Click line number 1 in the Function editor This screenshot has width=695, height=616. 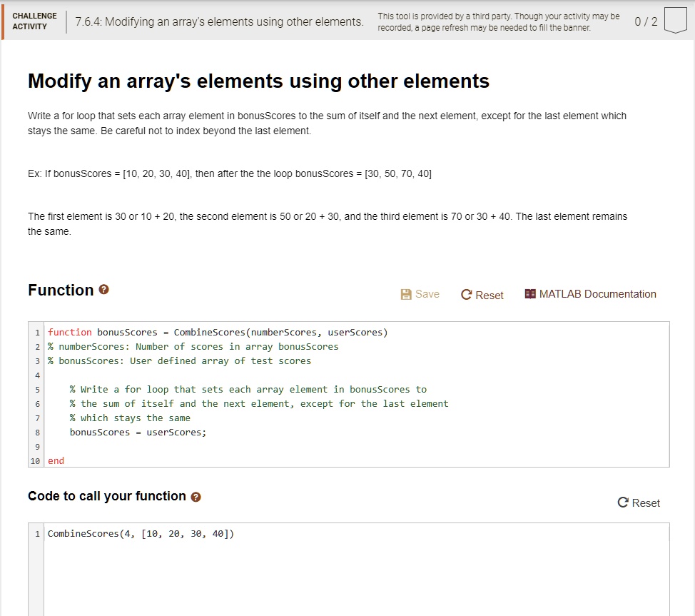point(37,332)
